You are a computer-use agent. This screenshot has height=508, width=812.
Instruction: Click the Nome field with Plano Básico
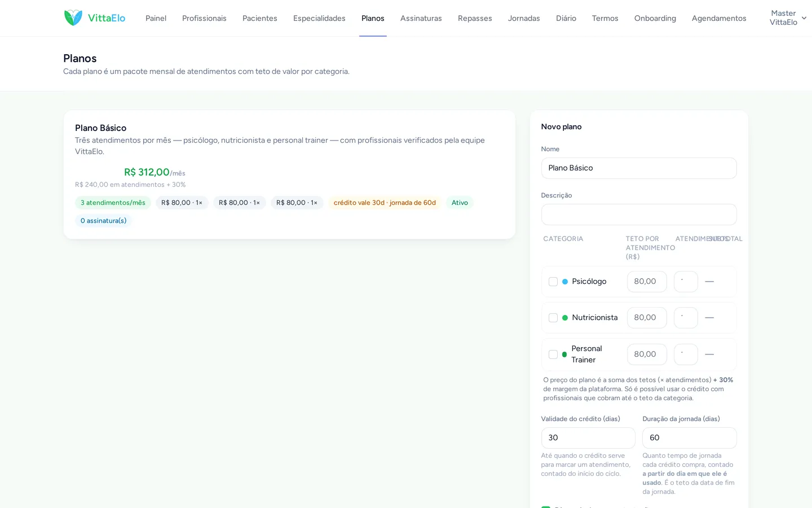click(639, 168)
